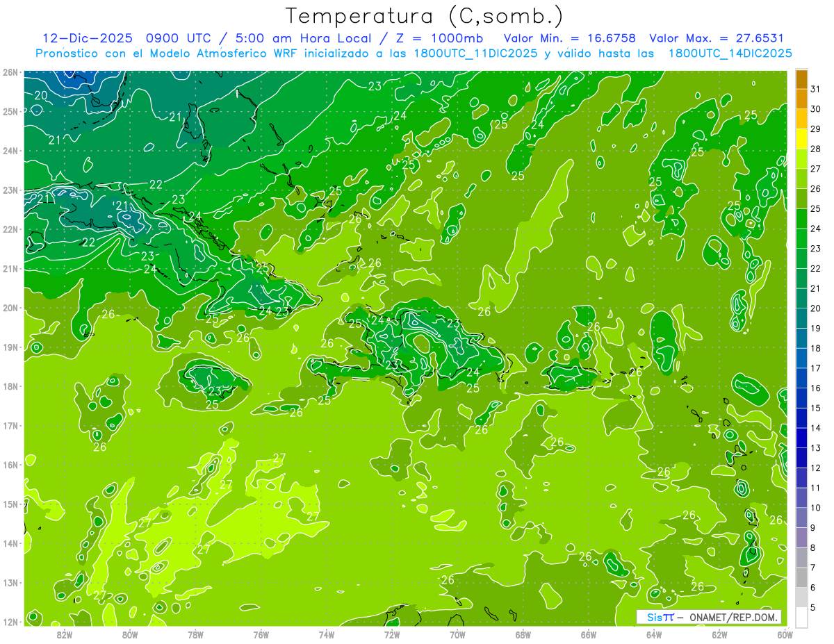Click the yellow swatch between 28 and 29
834x644 pixels.
(x=801, y=140)
